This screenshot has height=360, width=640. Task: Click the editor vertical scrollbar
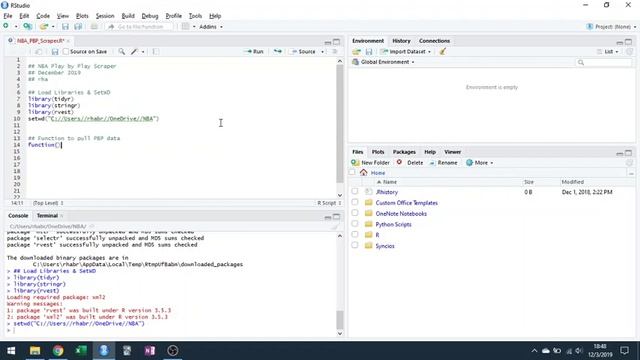pyautogui.click(x=340, y=124)
